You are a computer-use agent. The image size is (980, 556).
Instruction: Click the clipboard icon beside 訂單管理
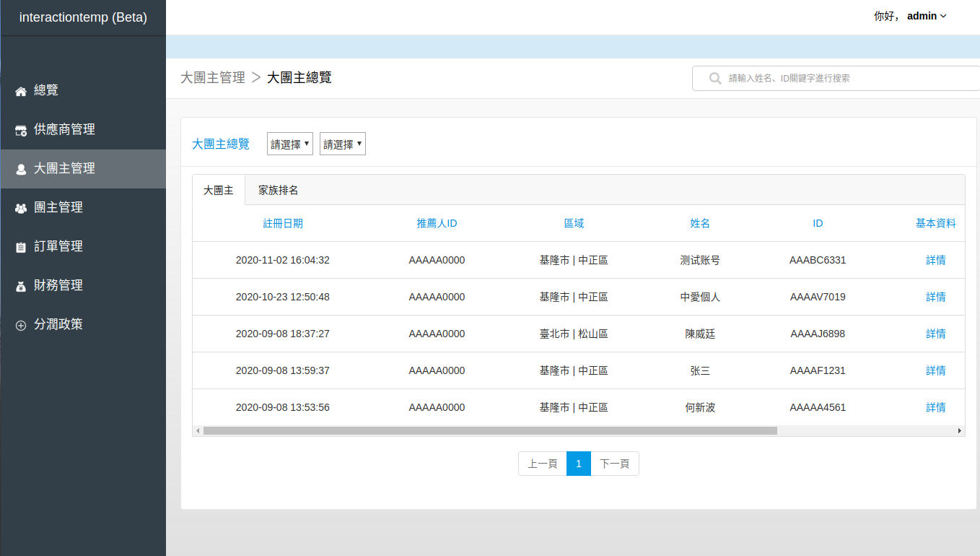click(21, 247)
